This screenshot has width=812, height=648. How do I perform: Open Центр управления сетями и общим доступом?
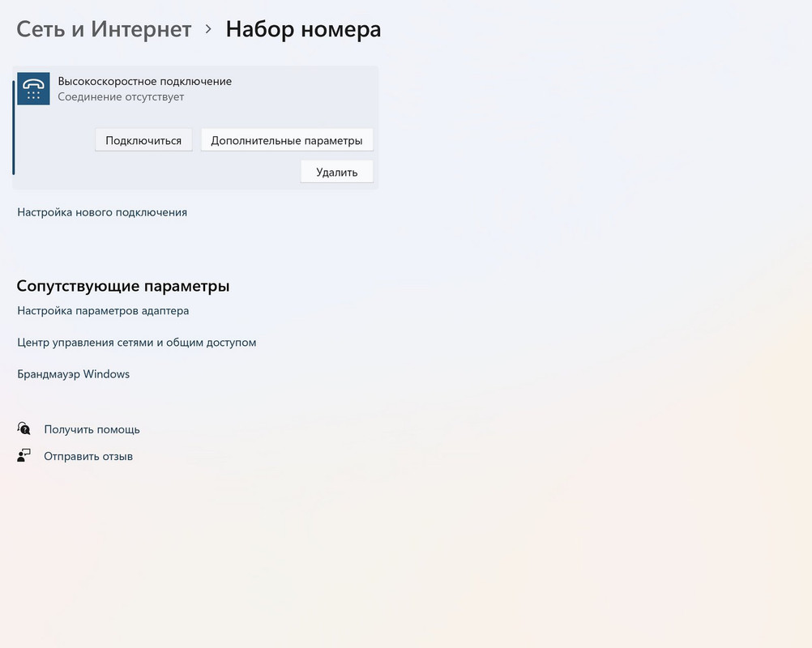(137, 342)
